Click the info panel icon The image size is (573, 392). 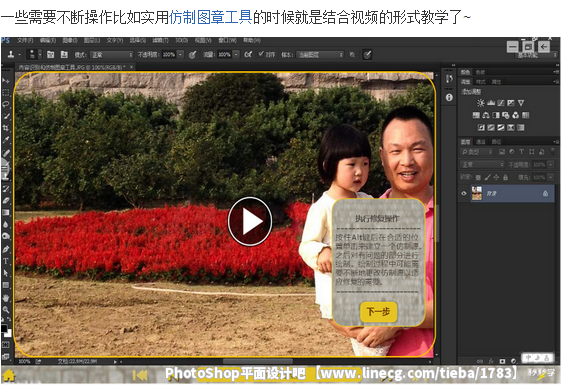click(x=449, y=98)
